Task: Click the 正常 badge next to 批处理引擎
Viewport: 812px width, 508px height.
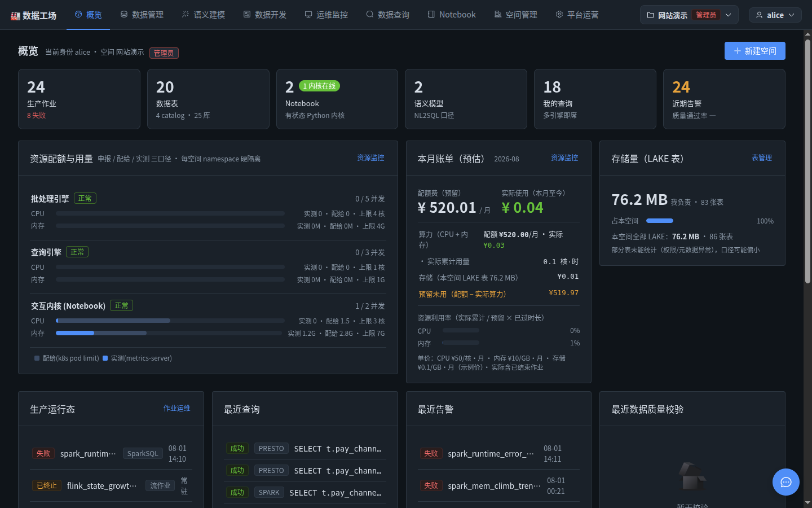Action: click(x=85, y=198)
